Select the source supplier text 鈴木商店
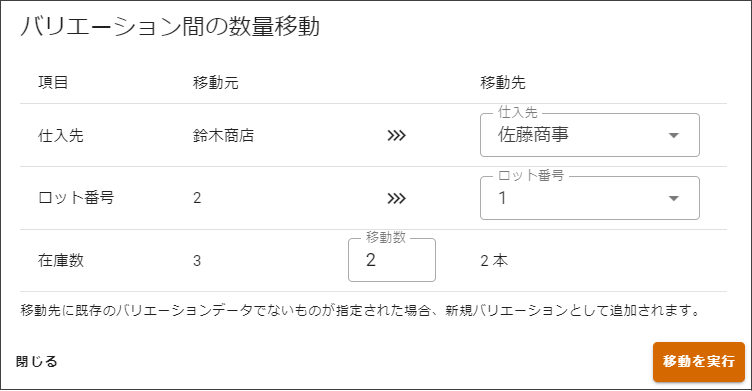 [223, 136]
